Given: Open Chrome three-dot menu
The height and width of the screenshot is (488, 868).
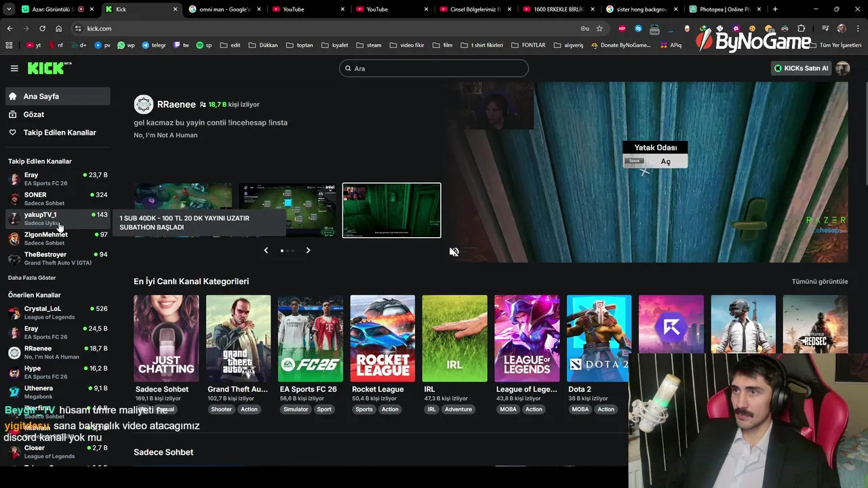Looking at the screenshot, I should click(x=858, y=28).
